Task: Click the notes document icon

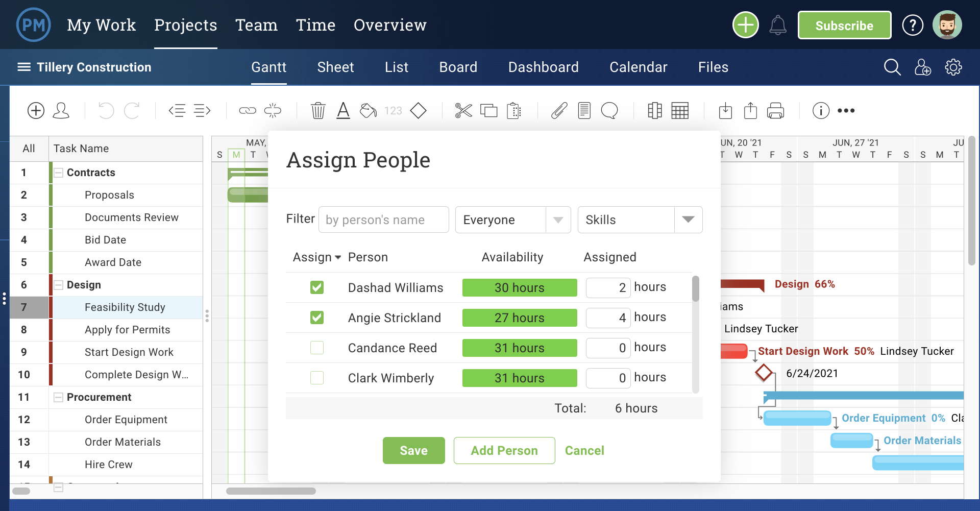Action: pyautogui.click(x=584, y=110)
